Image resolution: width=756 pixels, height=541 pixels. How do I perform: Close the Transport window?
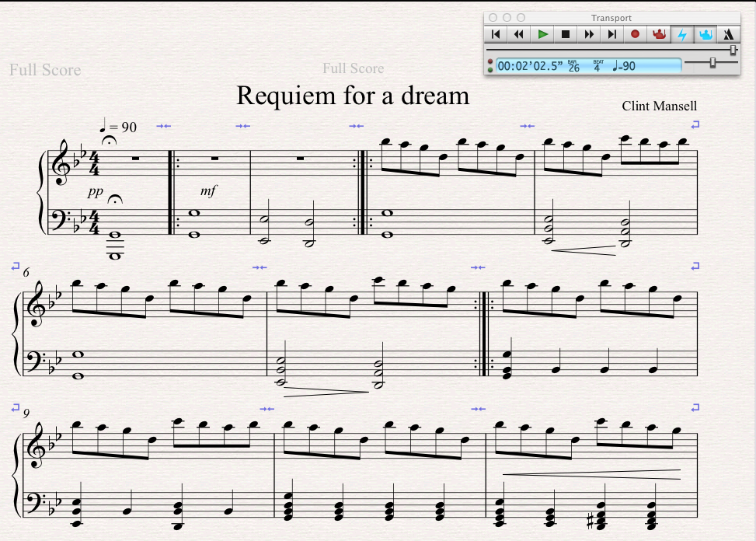[x=493, y=18]
